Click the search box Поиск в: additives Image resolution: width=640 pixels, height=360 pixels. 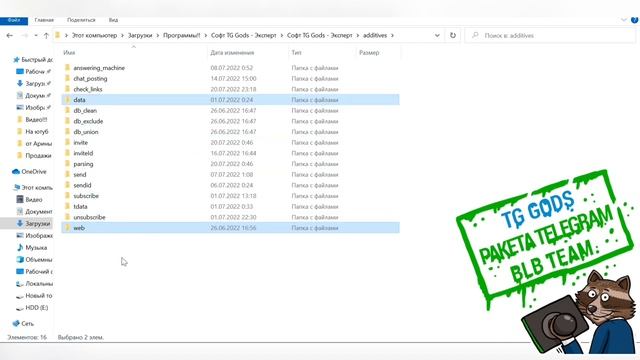[x=550, y=36]
